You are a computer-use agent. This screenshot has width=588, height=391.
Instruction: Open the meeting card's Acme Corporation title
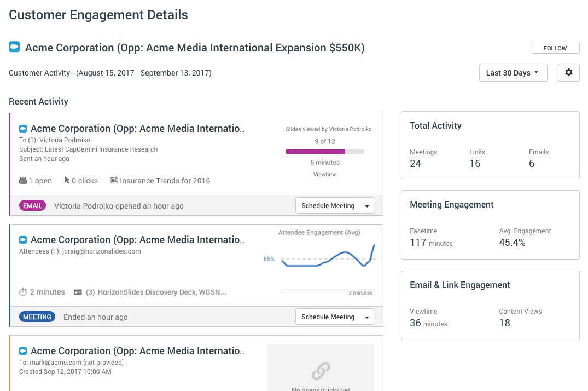click(138, 240)
